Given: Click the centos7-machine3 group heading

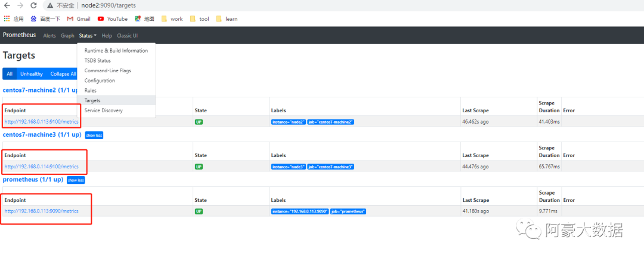Looking at the screenshot, I should click(42, 135).
